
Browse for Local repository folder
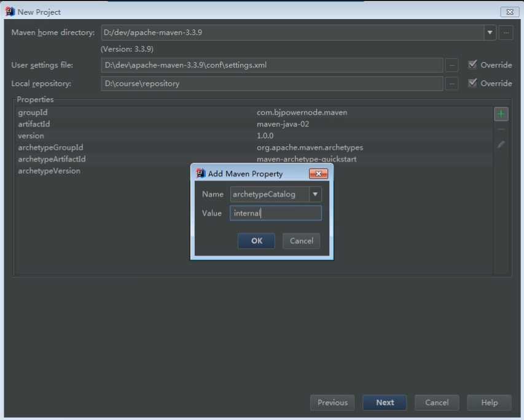point(452,84)
